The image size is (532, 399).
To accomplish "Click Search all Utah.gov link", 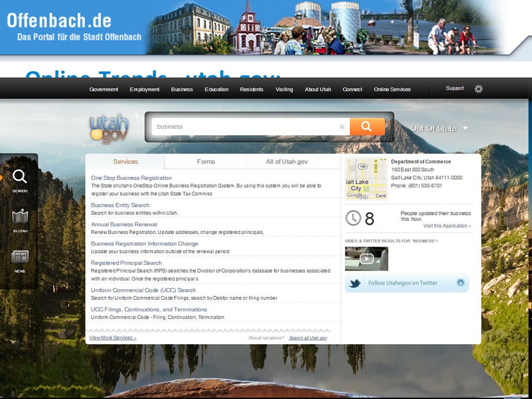I will tap(308, 338).
